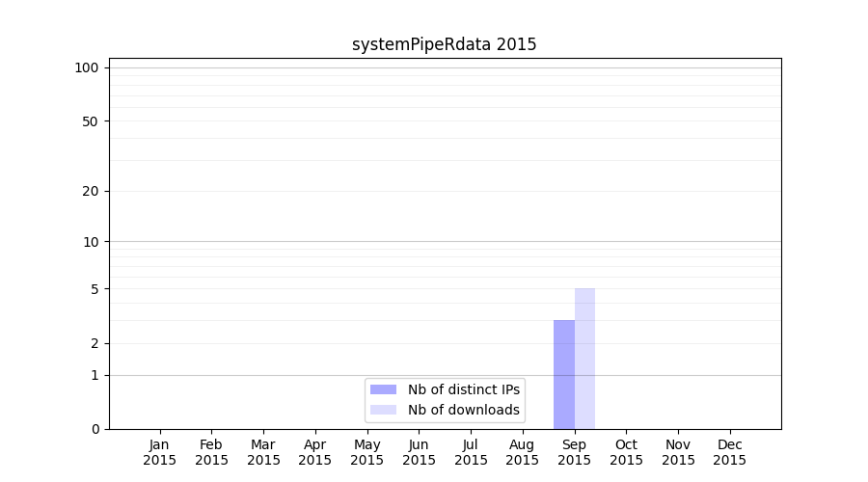
Task: Select the Nb of distinct IPs legend label
Action: (x=463, y=389)
